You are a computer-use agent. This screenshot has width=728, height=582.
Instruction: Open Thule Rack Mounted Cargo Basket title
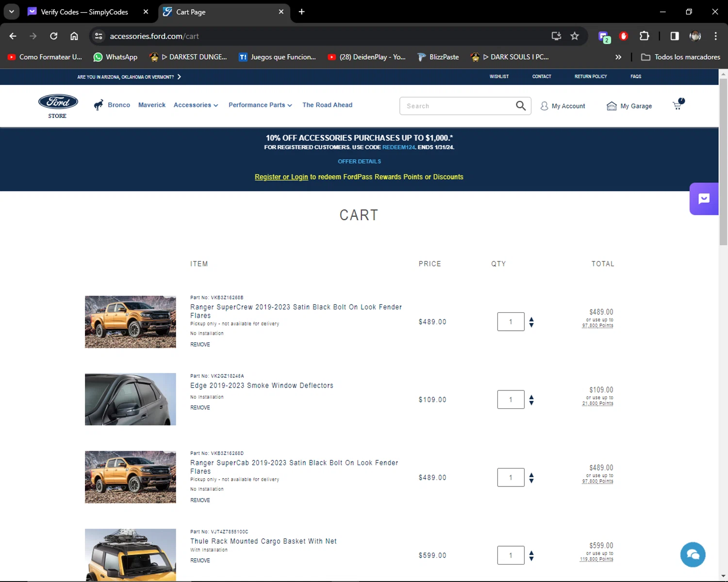[x=263, y=541]
